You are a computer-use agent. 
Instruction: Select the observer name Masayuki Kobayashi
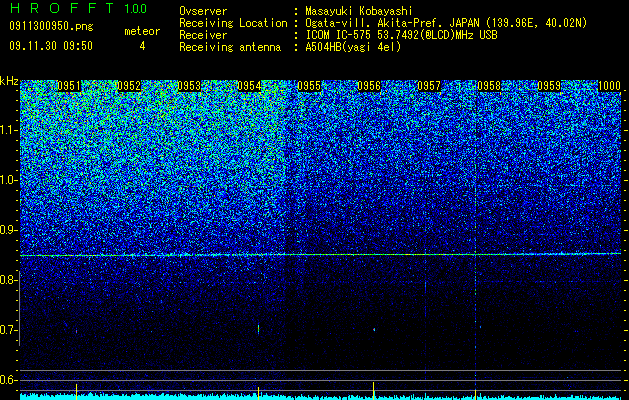point(358,12)
